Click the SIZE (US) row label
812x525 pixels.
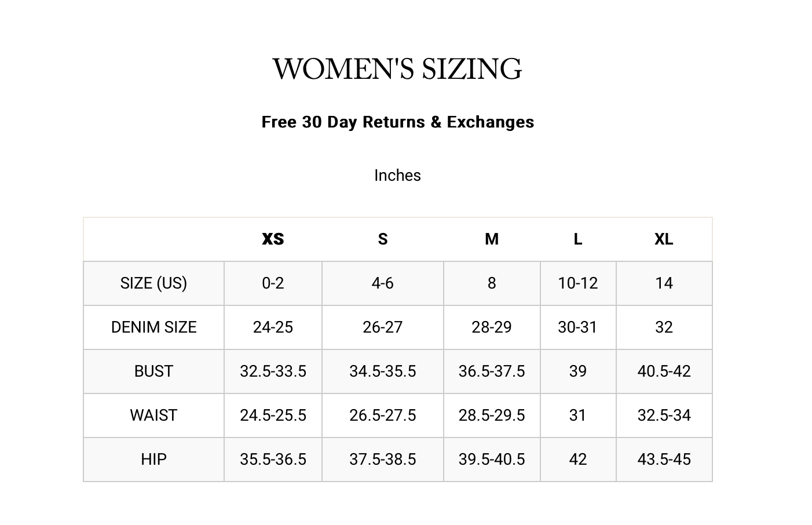pyautogui.click(x=153, y=283)
